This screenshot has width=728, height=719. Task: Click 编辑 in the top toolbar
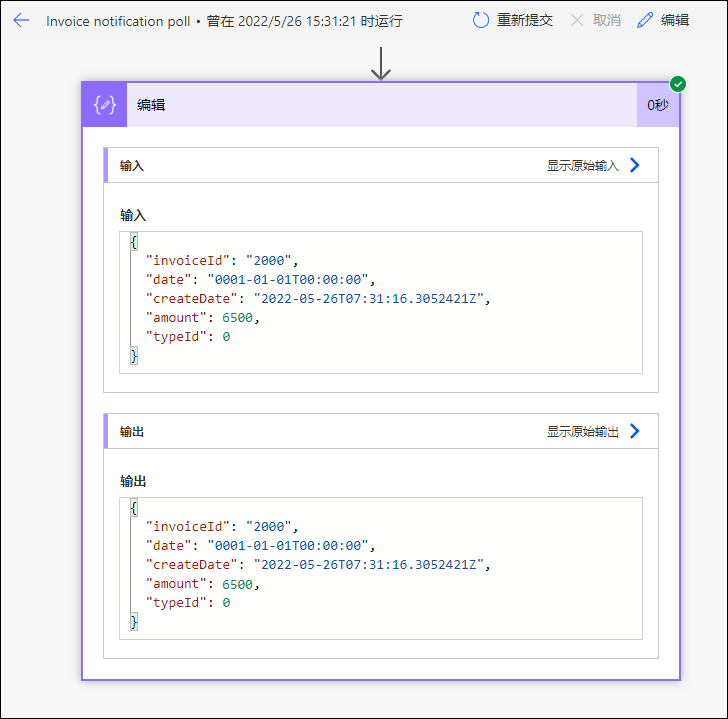point(675,20)
